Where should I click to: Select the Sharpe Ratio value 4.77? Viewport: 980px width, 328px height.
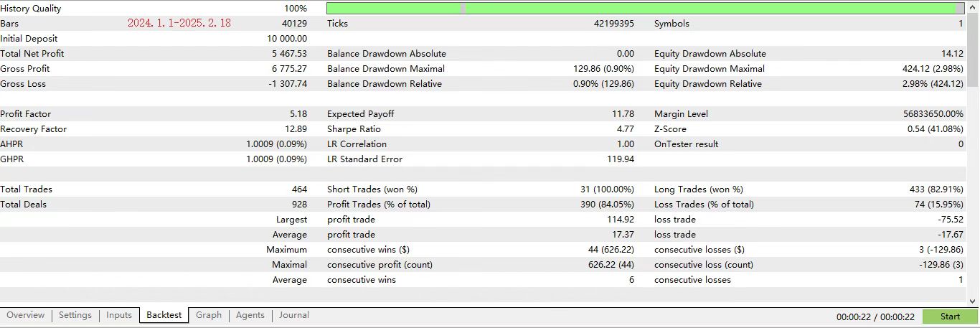[x=626, y=129]
